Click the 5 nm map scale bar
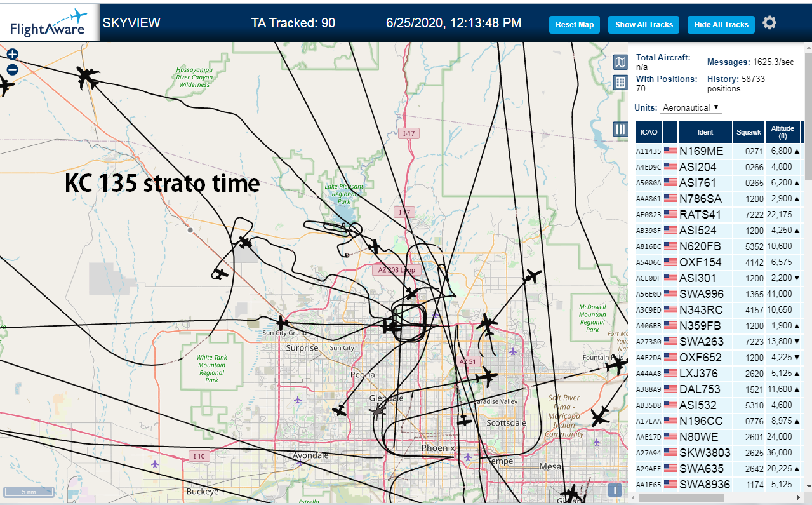Viewport: 812px width, 505px height. tap(29, 492)
